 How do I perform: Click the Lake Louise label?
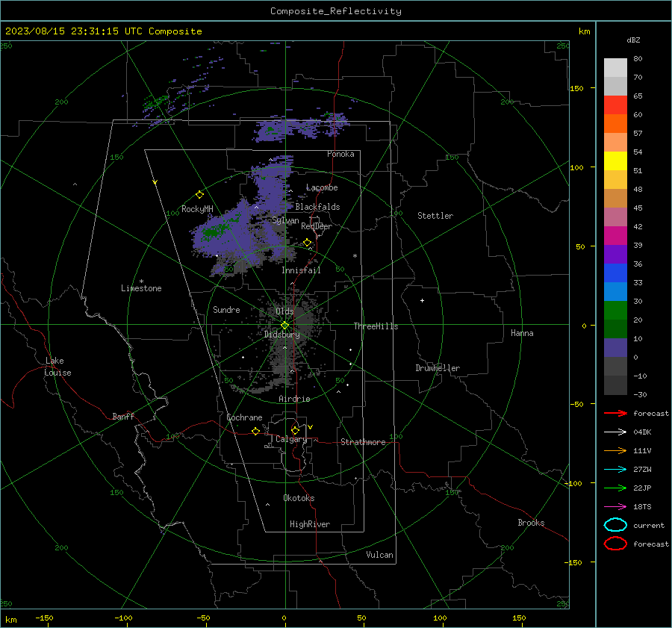[57, 367]
